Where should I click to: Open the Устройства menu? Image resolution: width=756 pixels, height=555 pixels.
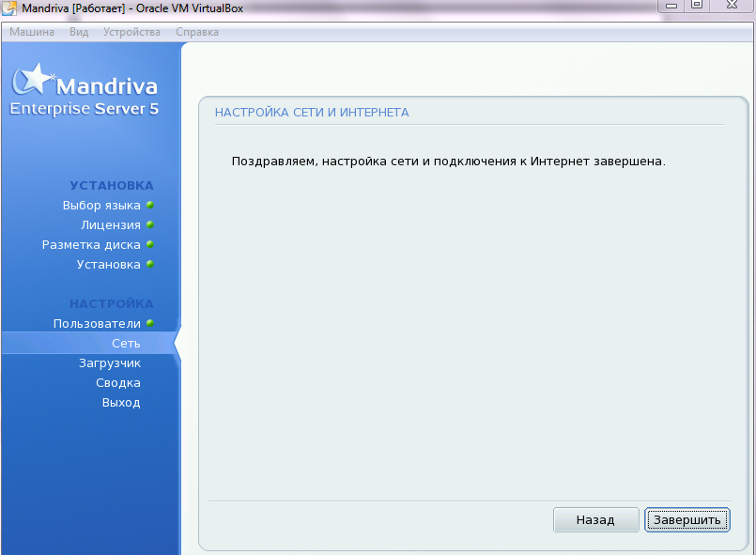[131, 32]
